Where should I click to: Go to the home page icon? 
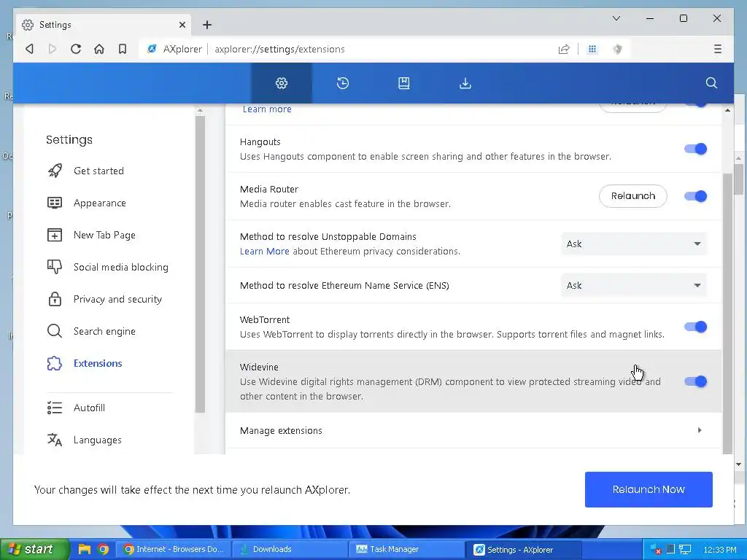[x=99, y=49]
